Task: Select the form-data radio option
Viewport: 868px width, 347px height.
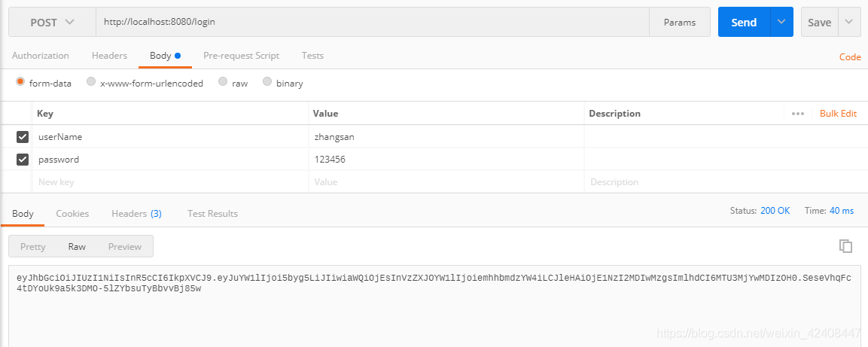Action: (20, 82)
